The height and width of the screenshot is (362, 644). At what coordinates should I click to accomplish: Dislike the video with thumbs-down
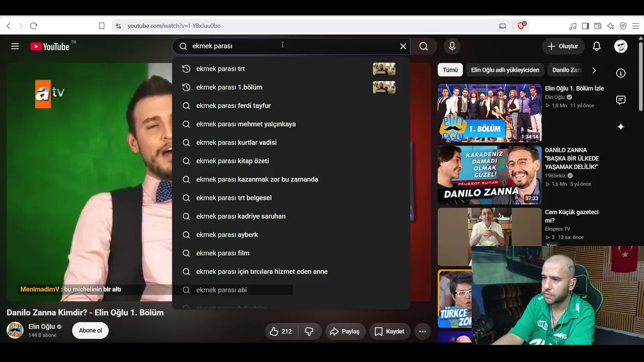tap(309, 331)
